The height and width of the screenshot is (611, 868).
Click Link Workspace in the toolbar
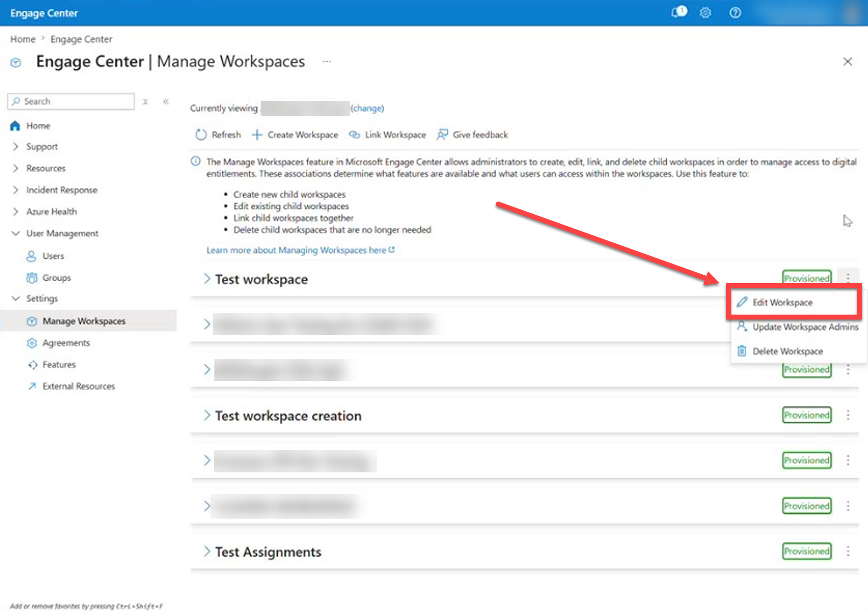point(387,135)
